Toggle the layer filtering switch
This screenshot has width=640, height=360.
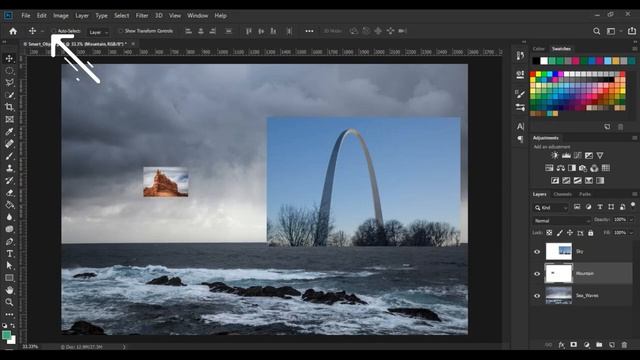pyautogui.click(x=633, y=205)
